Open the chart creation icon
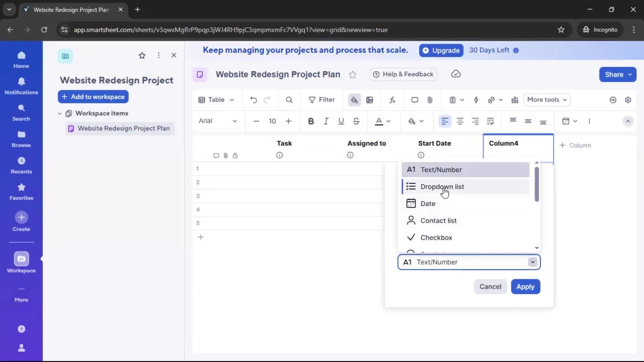Viewport: 644px width, 362px height. point(515,100)
